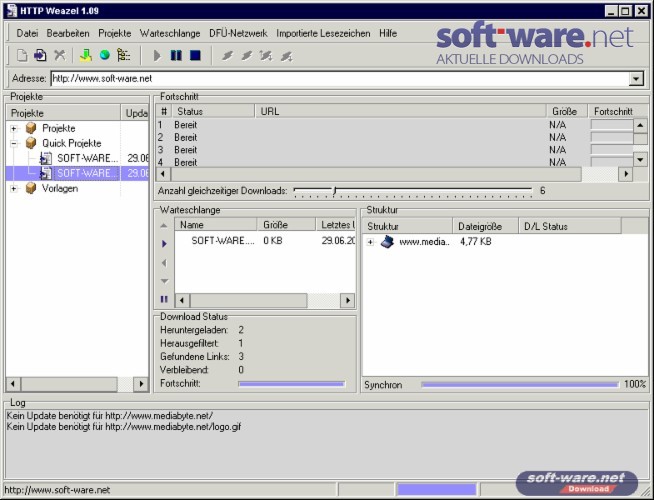This screenshot has width=654, height=500.
Task: Click the www.media.. computer icon in Struktur
Action: [387, 241]
